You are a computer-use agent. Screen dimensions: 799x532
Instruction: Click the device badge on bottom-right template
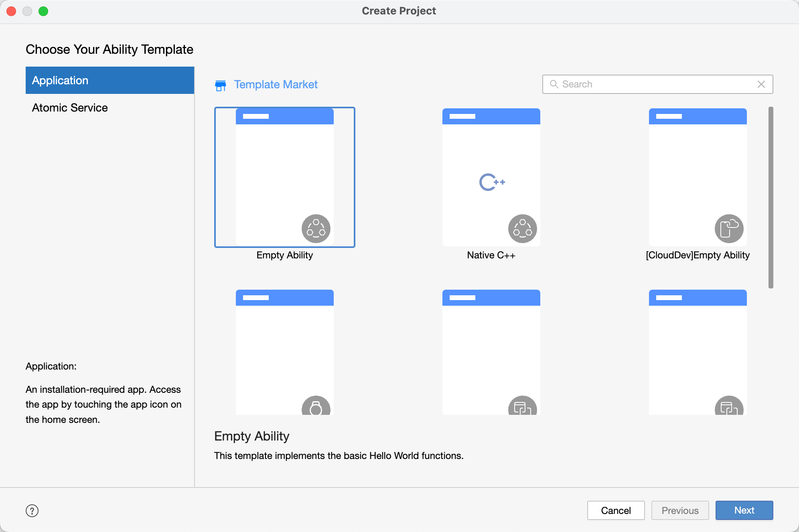pyautogui.click(x=729, y=406)
